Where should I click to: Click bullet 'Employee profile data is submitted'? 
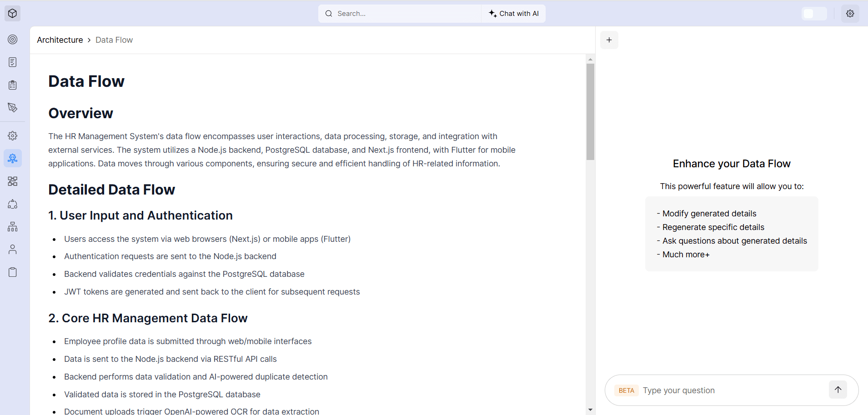click(188, 341)
